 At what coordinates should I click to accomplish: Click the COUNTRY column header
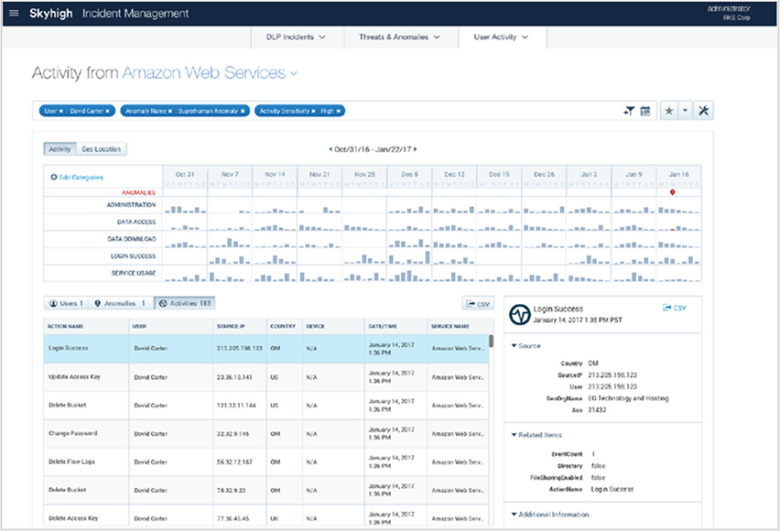tap(283, 327)
